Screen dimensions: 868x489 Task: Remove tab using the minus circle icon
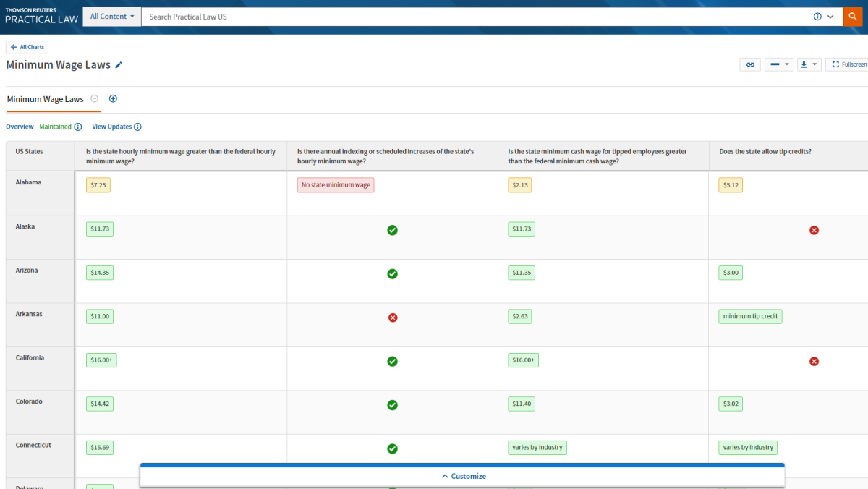tap(95, 99)
